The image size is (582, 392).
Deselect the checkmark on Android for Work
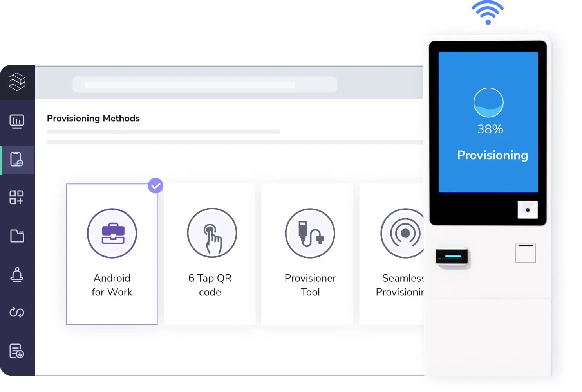tap(155, 185)
